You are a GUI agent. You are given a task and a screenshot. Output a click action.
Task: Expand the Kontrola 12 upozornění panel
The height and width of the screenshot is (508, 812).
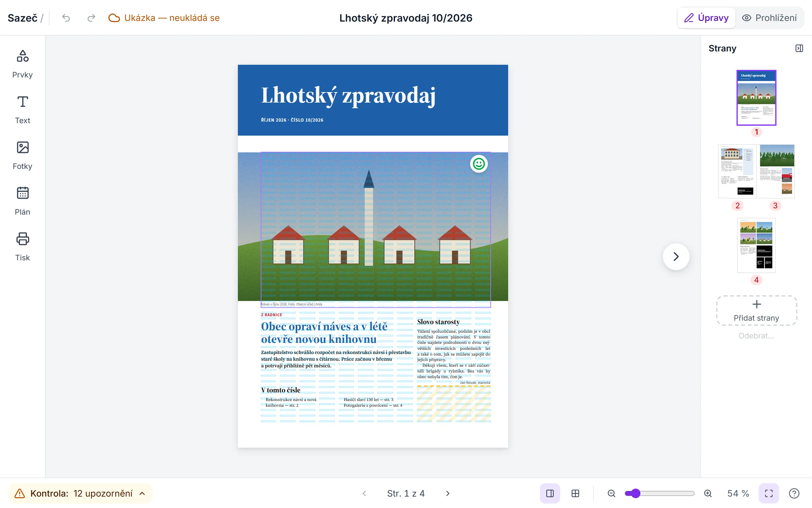pyautogui.click(x=80, y=493)
